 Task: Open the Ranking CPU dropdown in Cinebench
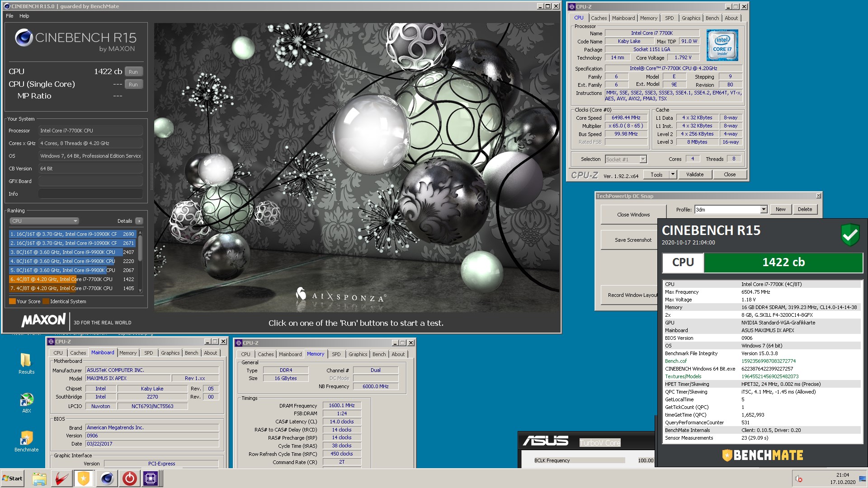coord(44,221)
